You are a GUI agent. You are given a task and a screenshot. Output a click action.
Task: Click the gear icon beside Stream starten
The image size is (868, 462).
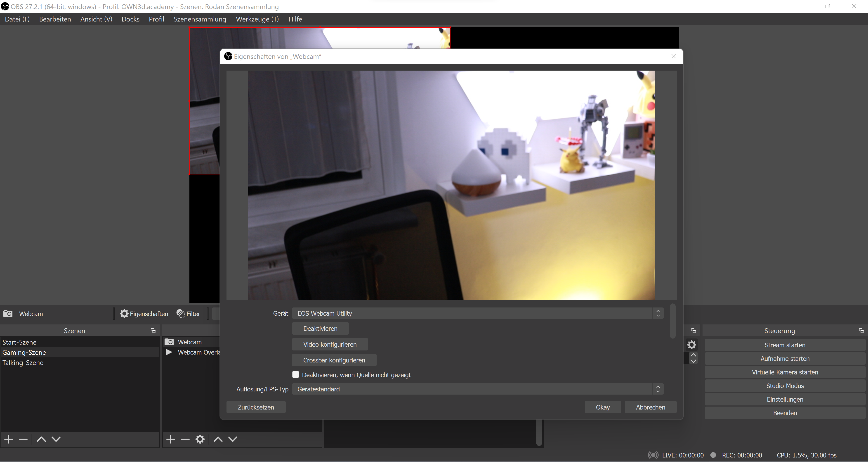(x=691, y=345)
